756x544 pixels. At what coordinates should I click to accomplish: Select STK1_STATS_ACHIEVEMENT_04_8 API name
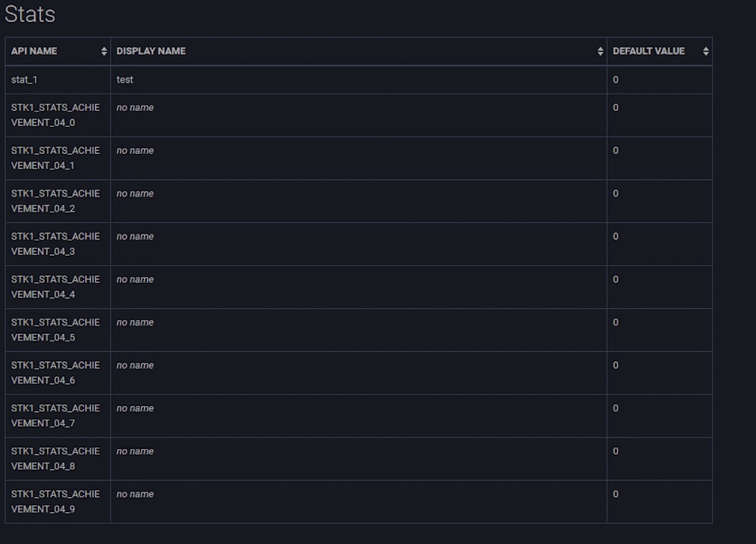(x=55, y=458)
